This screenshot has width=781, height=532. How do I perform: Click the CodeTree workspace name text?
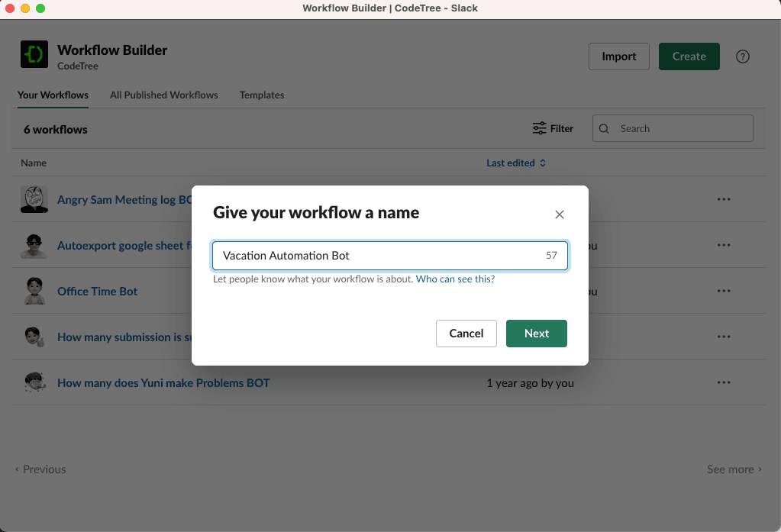(x=78, y=66)
